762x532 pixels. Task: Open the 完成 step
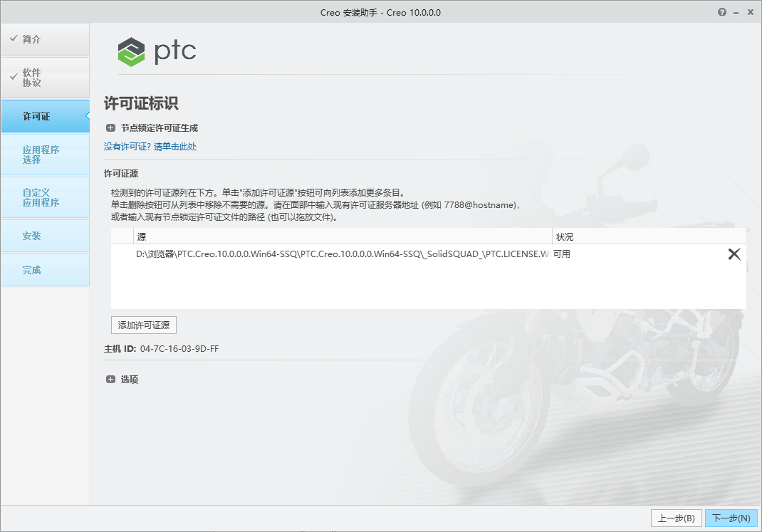pos(45,270)
